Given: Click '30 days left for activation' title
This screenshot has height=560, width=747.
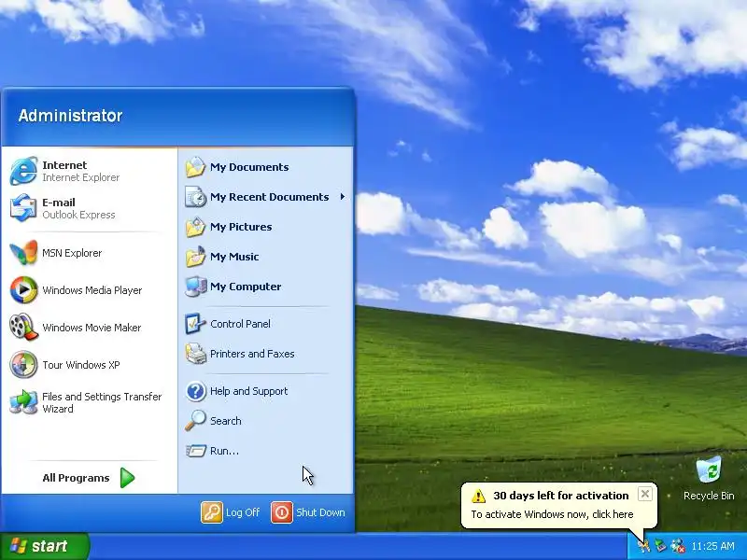Looking at the screenshot, I should pos(561,496).
